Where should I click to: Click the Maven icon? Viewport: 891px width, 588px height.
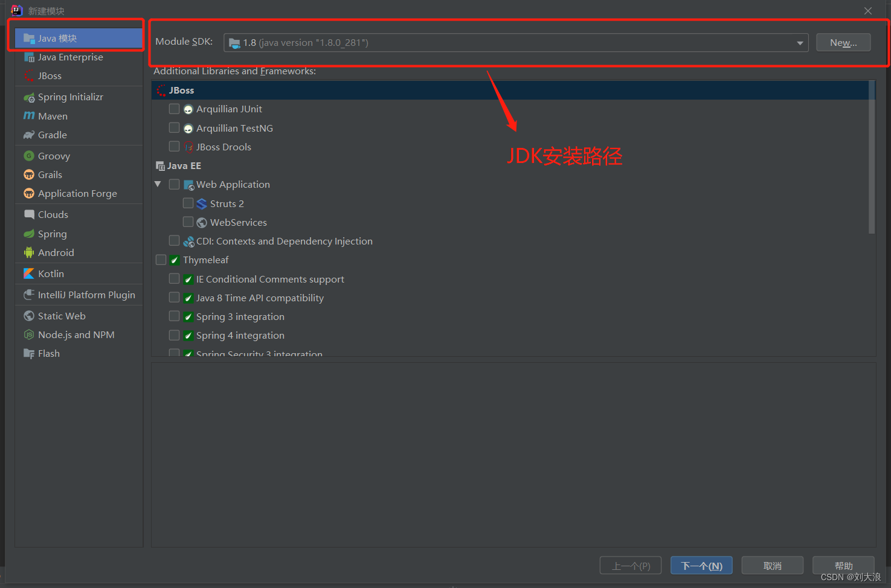[x=29, y=116]
